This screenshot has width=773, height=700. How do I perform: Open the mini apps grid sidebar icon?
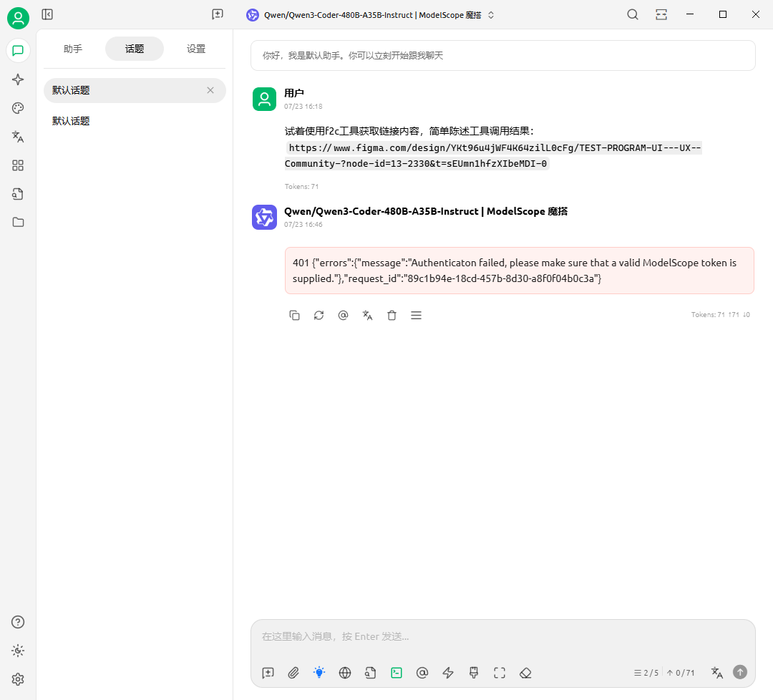pyautogui.click(x=18, y=165)
